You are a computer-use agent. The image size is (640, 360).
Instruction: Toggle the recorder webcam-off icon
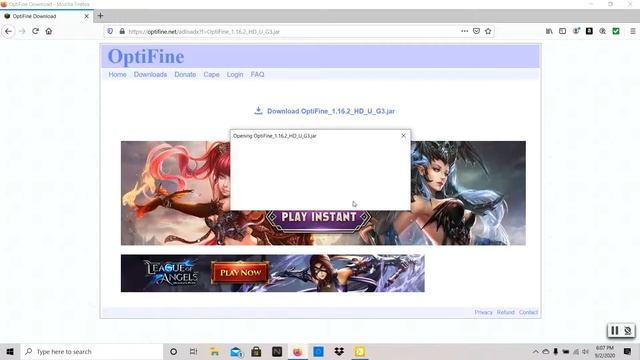[628, 331]
